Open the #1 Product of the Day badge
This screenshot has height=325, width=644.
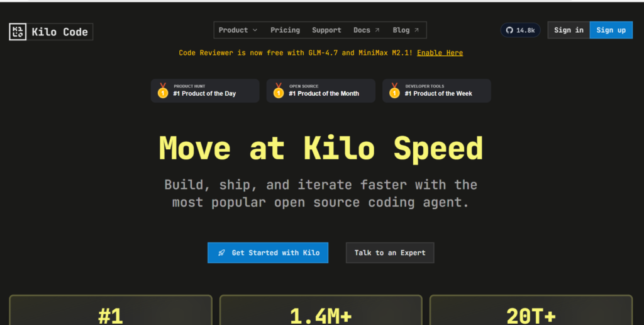[205, 91]
